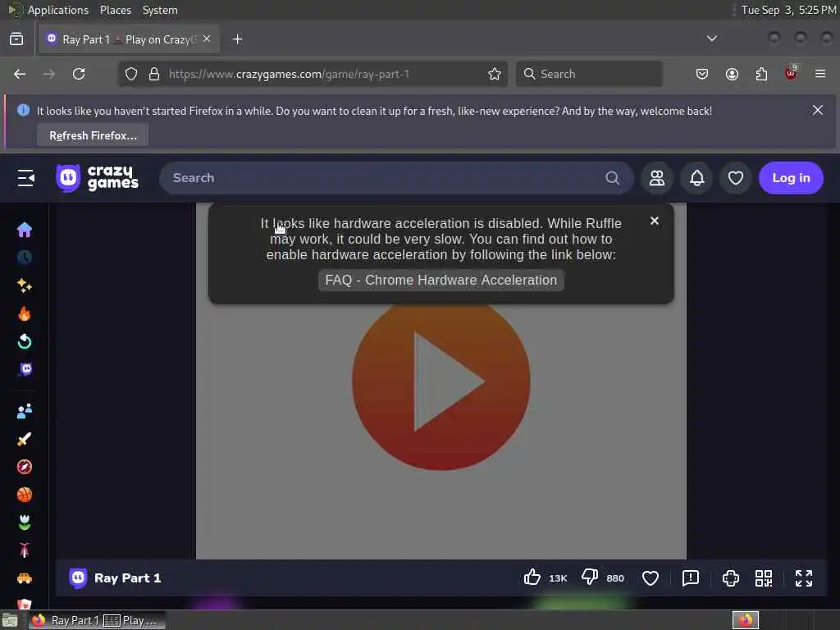
Task: Open the Places menu
Action: click(x=115, y=10)
